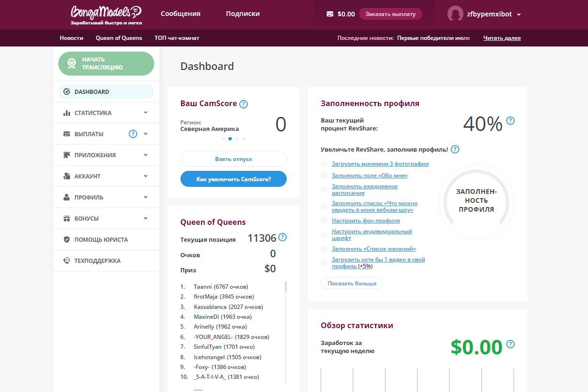Click the help icon after 'Увеличьте RevShare'
Viewport: 588px width, 392px height.
point(455,149)
